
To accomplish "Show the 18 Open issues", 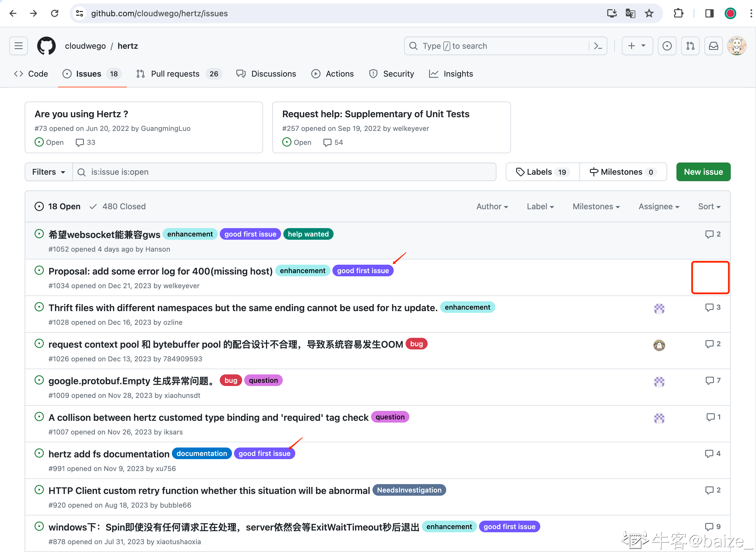I will 57,207.
